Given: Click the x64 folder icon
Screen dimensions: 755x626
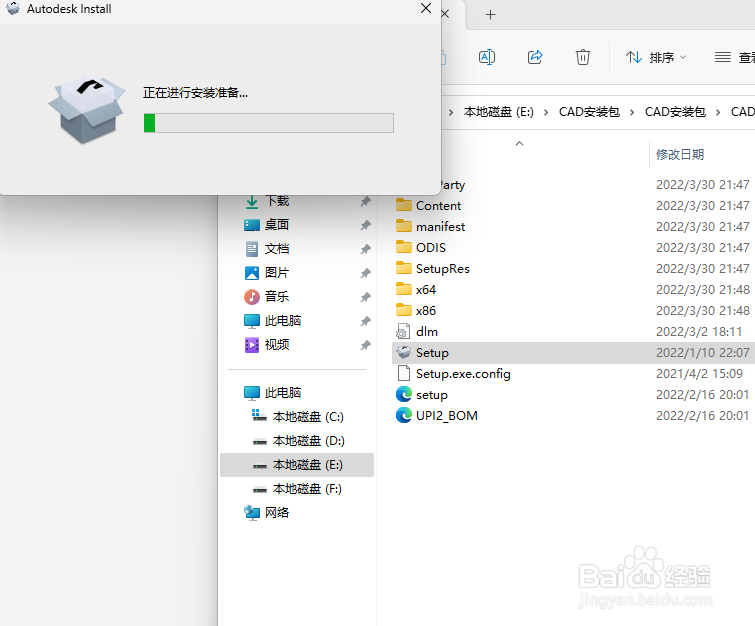Looking at the screenshot, I should click(x=404, y=289).
